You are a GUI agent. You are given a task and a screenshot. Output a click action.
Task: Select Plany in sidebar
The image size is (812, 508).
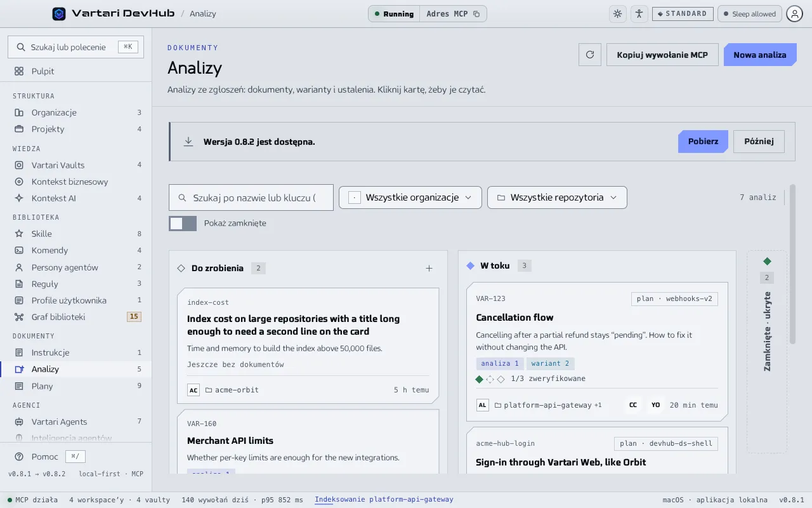[x=76, y=386]
